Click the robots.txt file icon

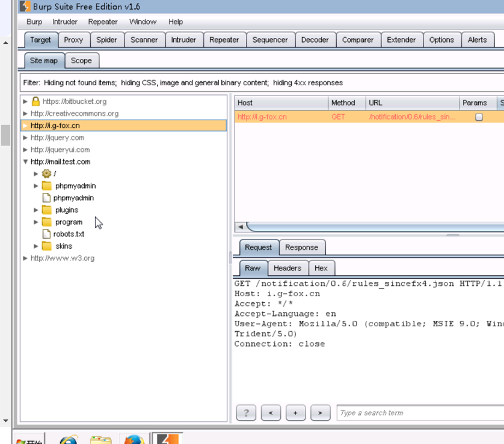46,234
